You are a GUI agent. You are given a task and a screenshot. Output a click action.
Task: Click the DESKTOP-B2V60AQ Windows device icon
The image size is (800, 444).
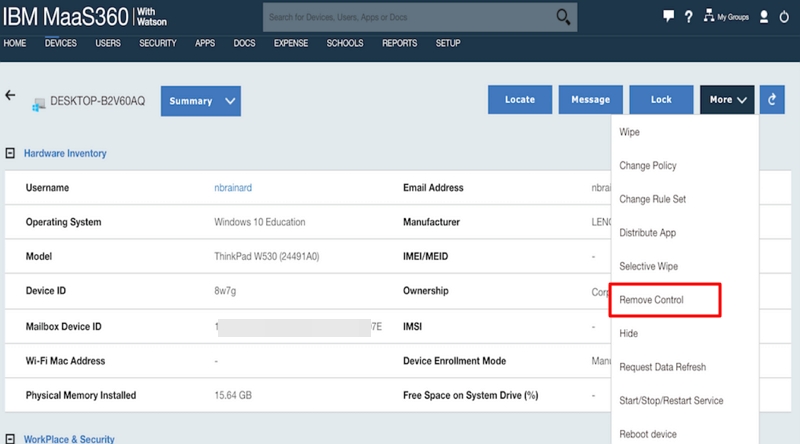[38, 104]
